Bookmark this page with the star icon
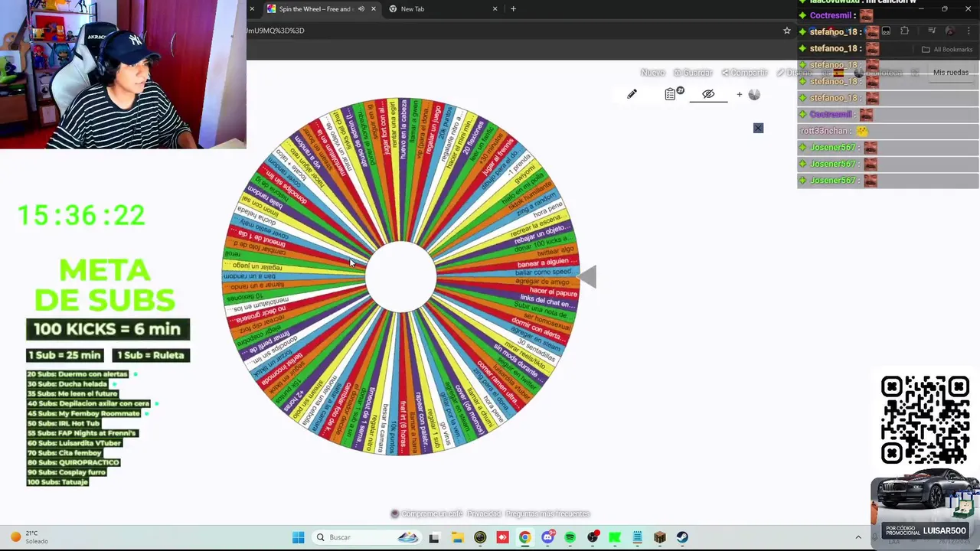This screenshot has height=551, width=980. 786,31
